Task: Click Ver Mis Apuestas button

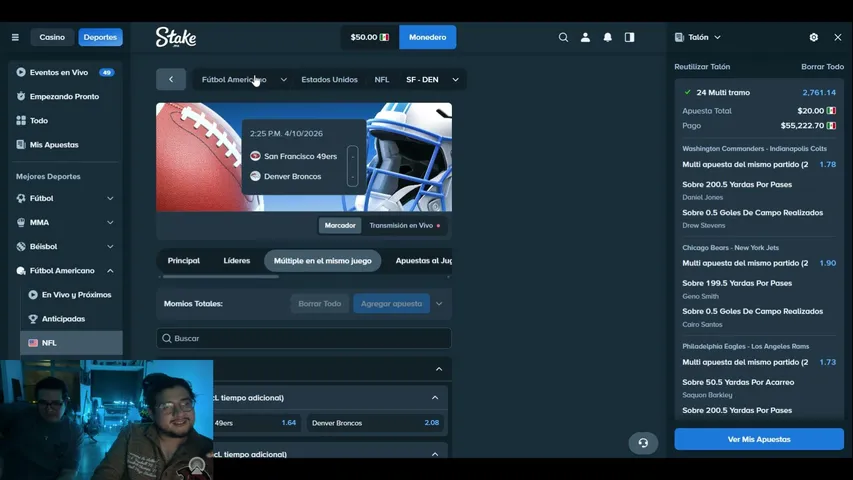Action: tap(759, 439)
